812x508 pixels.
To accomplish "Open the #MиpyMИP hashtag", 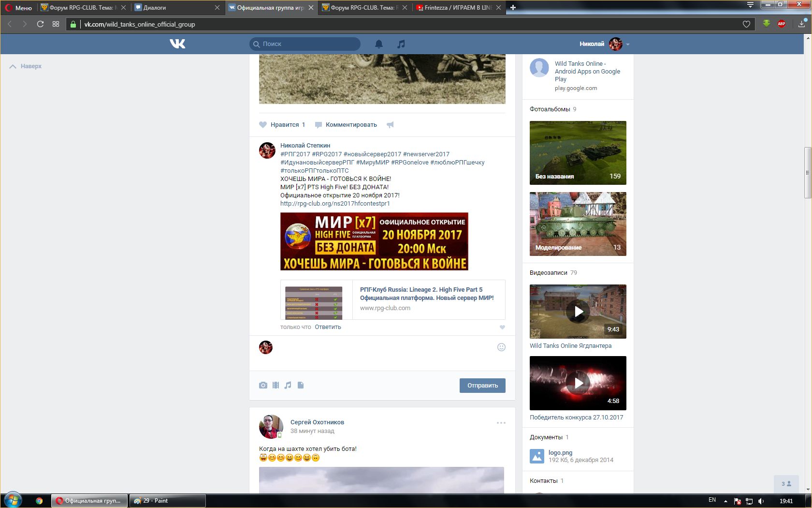I will pos(373,163).
